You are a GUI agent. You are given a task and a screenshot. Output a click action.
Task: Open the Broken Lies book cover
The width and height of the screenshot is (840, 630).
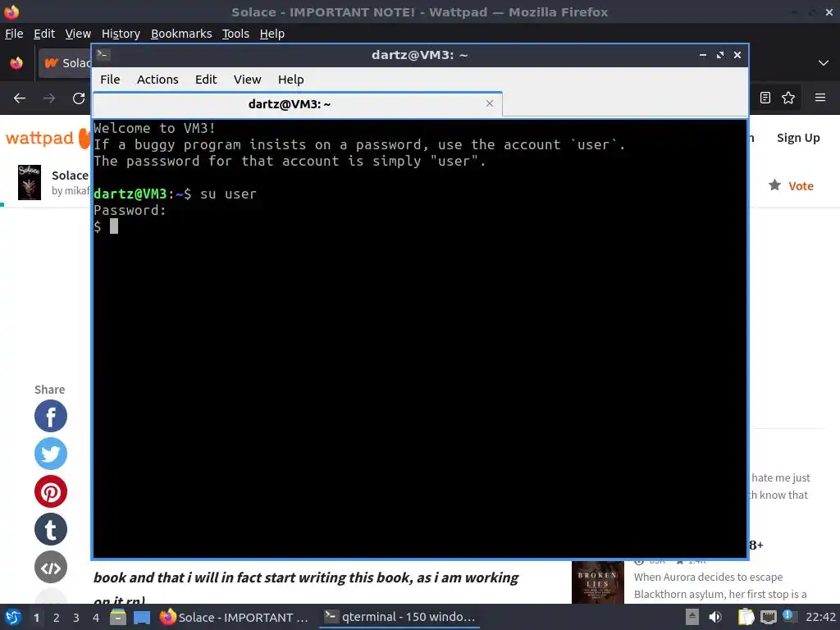598,582
